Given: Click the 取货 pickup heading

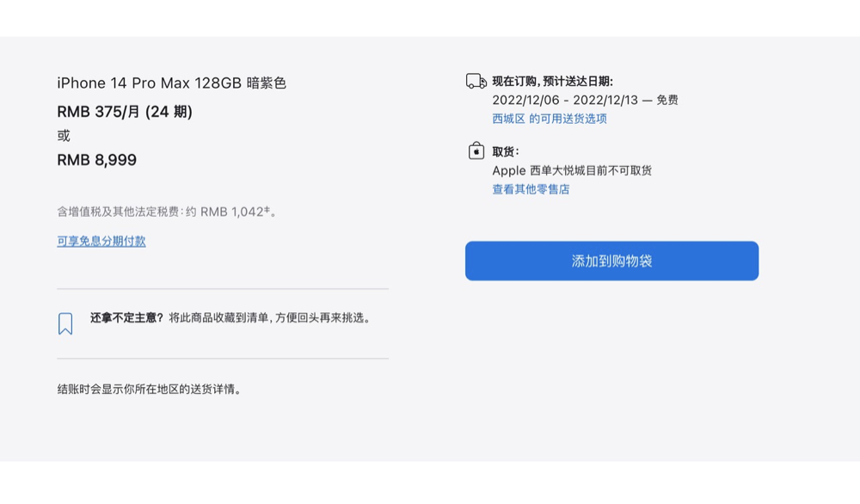Looking at the screenshot, I should click(x=506, y=152).
